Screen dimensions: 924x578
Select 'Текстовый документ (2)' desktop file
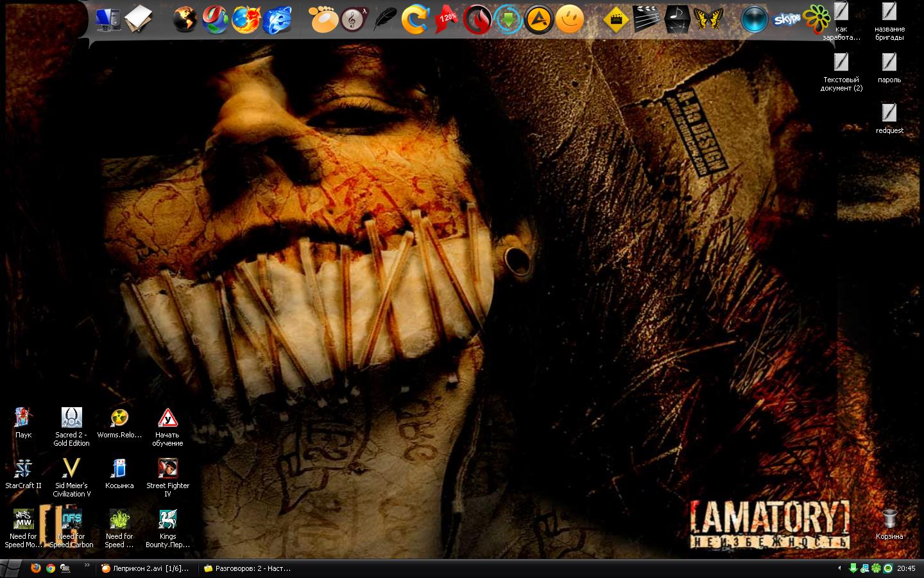[x=841, y=72]
